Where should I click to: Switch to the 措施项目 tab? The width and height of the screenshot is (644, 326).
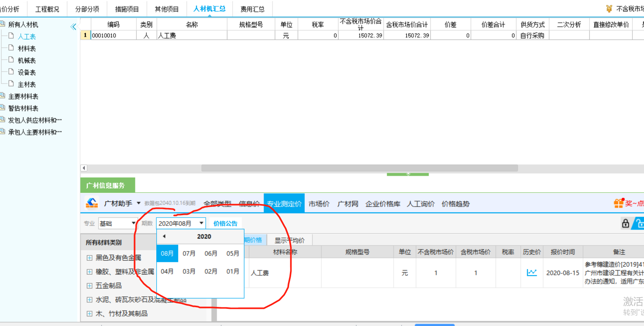[127, 9]
